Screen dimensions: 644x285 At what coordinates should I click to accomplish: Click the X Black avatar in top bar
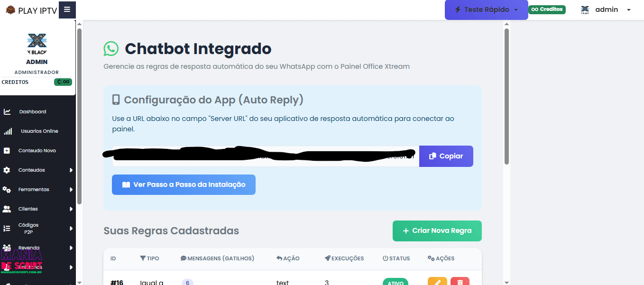tap(585, 9)
